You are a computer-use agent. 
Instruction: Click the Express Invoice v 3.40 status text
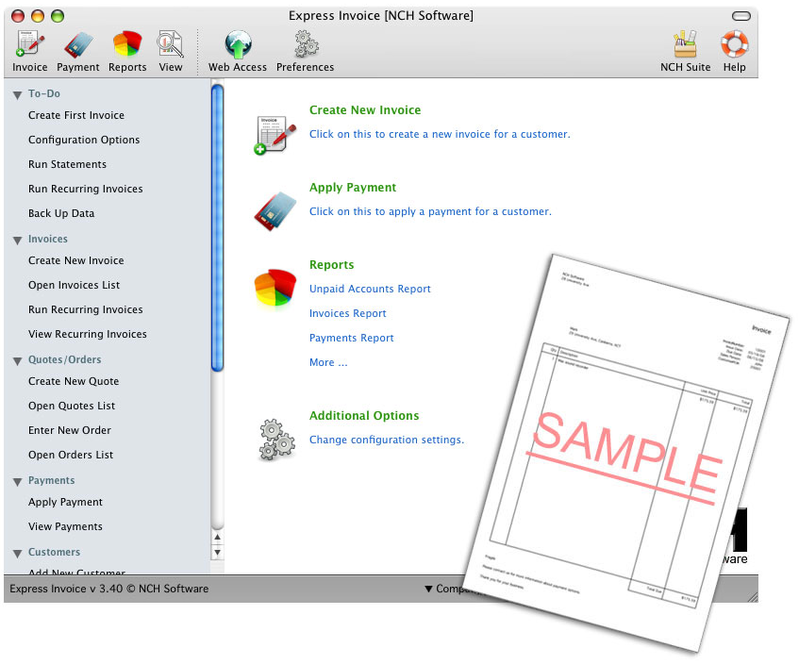pyautogui.click(x=109, y=589)
